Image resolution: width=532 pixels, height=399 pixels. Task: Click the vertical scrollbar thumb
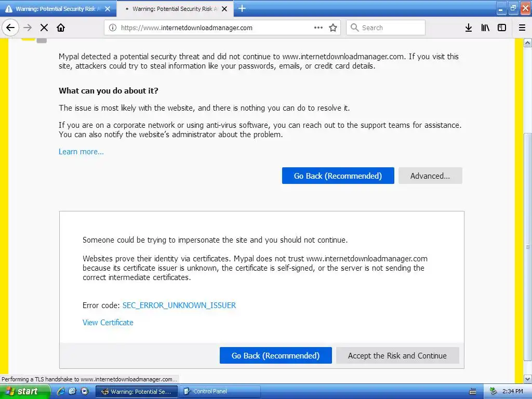point(528,248)
